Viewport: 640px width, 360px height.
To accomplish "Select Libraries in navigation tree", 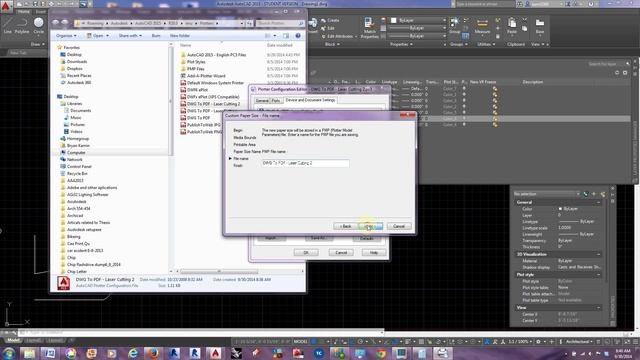I will 74,104.
